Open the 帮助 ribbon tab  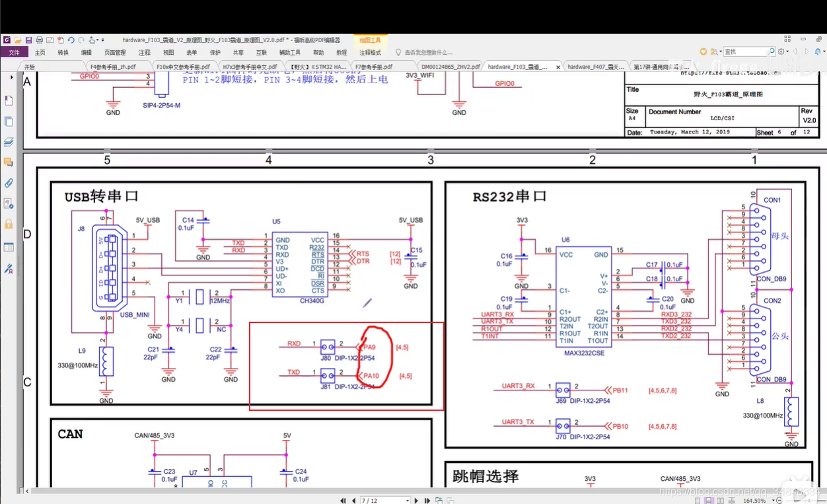point(318,53)
